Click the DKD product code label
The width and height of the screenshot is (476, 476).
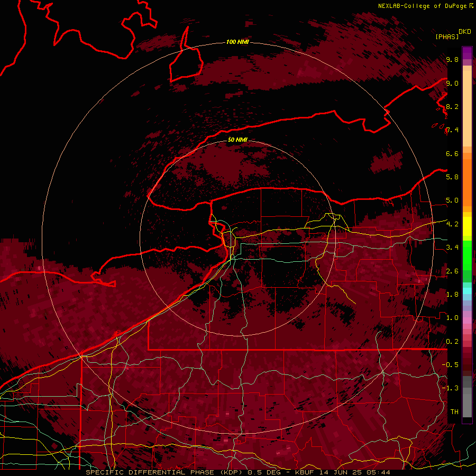(464, 32)
